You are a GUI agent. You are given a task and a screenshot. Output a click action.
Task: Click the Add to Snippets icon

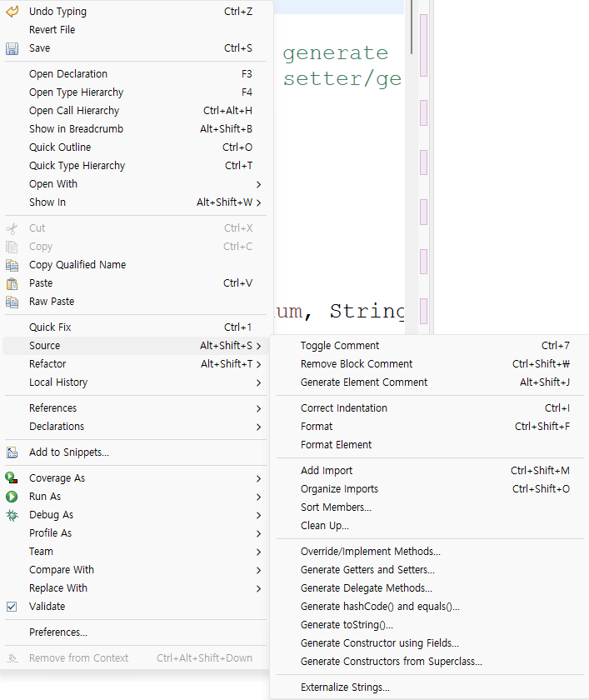[12, 452]
